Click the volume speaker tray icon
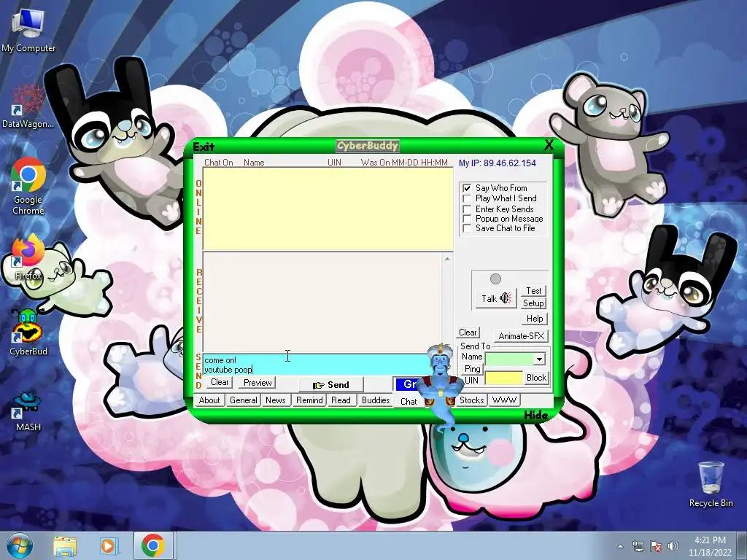The width and height of the screenshot is (747, 560). click(673, 546)
